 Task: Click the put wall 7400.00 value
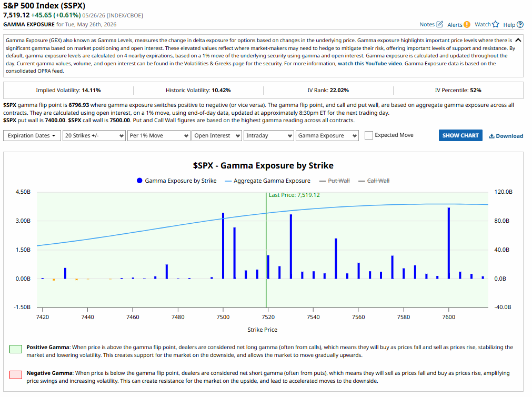55,120
